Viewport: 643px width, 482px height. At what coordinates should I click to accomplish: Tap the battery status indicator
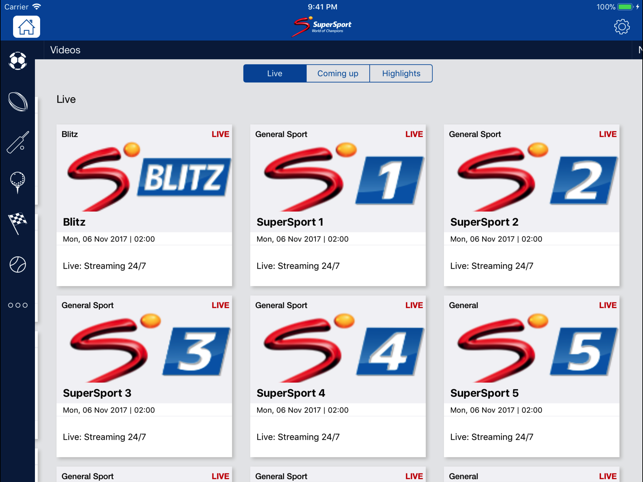point(625,7)
